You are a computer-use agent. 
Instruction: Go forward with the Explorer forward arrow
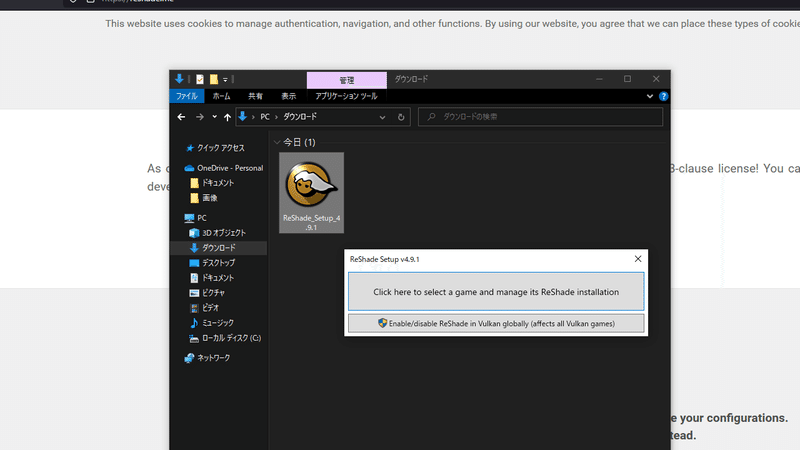199,117
